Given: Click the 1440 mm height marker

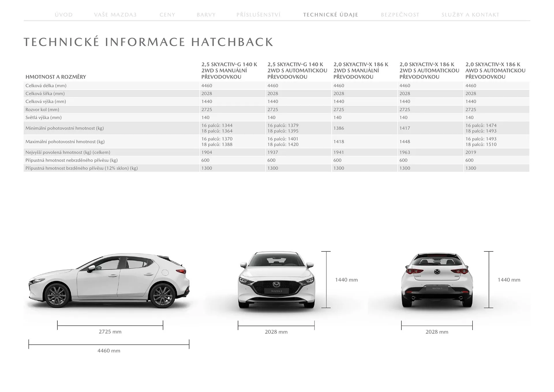Looking at the screenshot, I should pos(346,279).
